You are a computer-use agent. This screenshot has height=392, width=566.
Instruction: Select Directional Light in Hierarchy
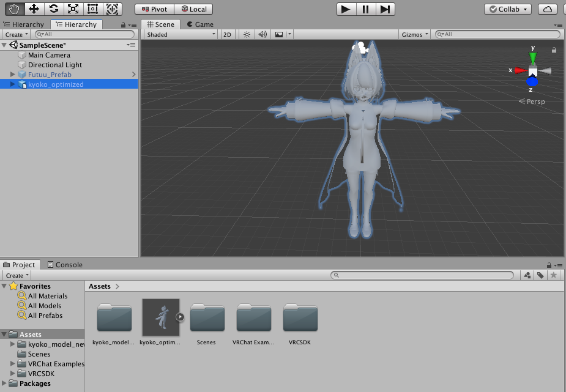(55, 65)
